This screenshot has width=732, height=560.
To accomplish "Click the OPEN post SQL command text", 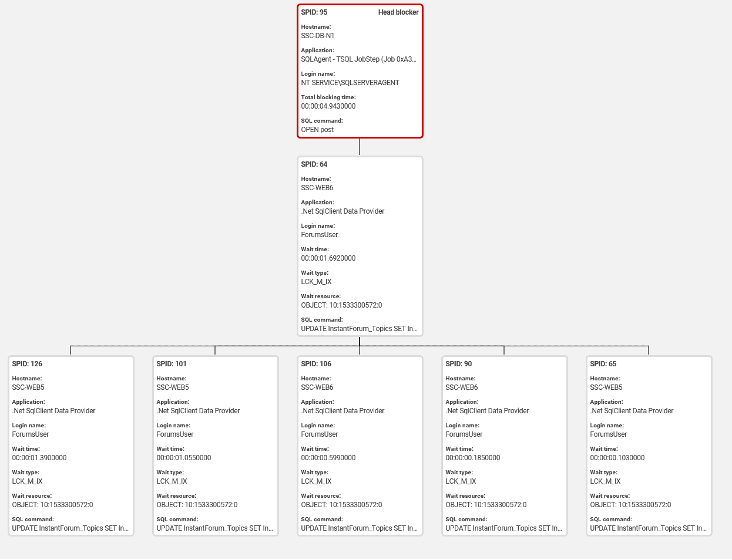I will tap(316, 129).
